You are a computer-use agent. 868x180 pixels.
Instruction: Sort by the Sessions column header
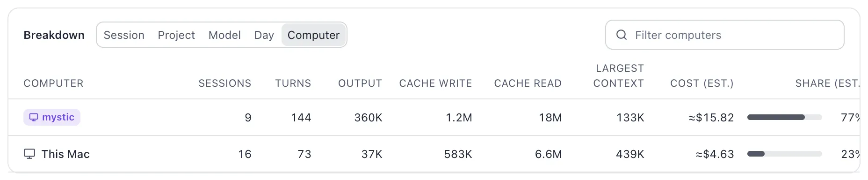[225, 83]
